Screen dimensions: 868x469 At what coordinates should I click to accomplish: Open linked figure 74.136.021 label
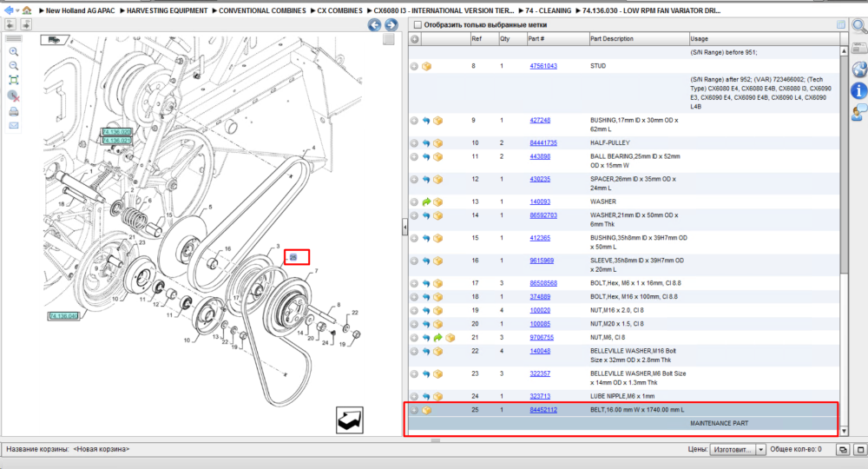point(116,141)
